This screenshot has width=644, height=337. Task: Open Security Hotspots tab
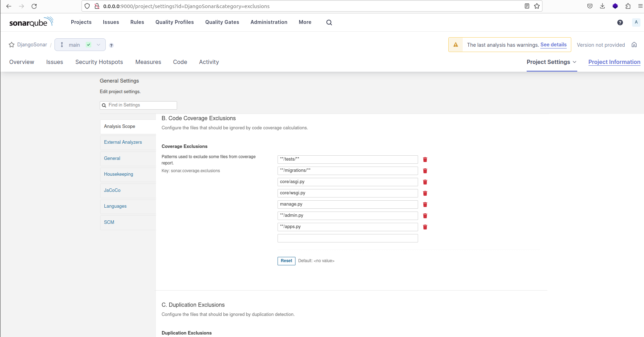coord(99,62)
